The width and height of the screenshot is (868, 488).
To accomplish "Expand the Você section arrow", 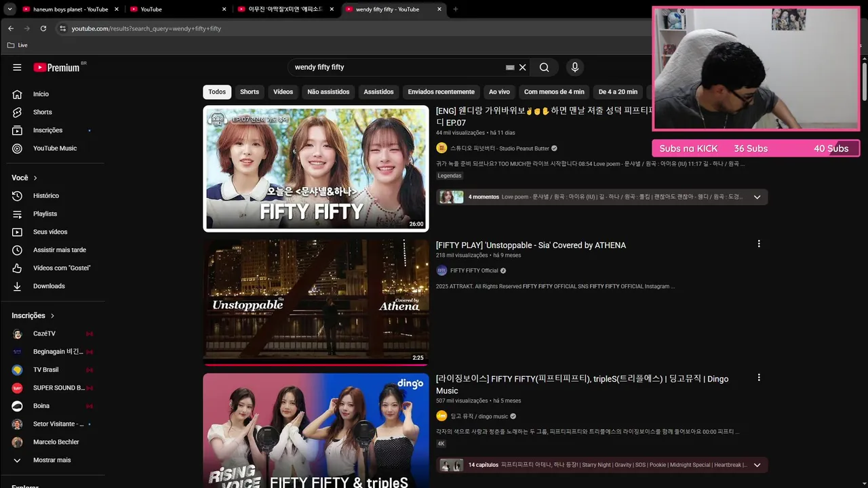I will click(x=35, y=178).
